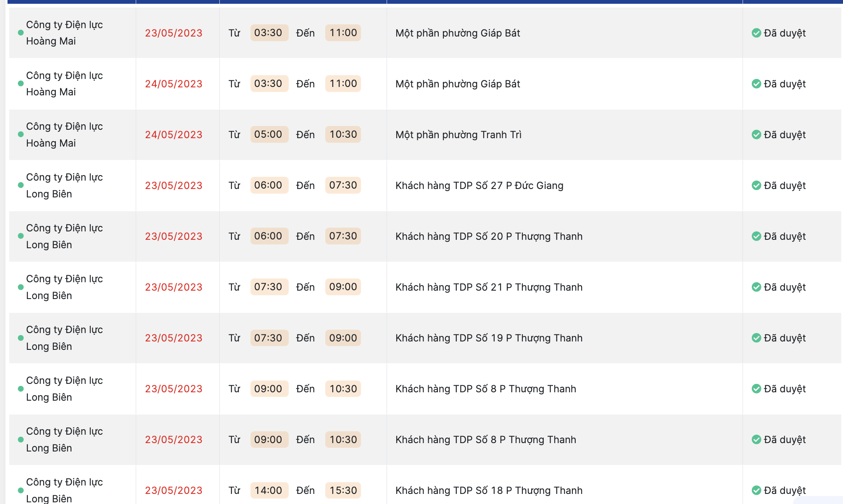
Task: Click green check icon in 24/05/2023 Giáp Bát row
Action: pyautogui.click(x=756, y=84)
